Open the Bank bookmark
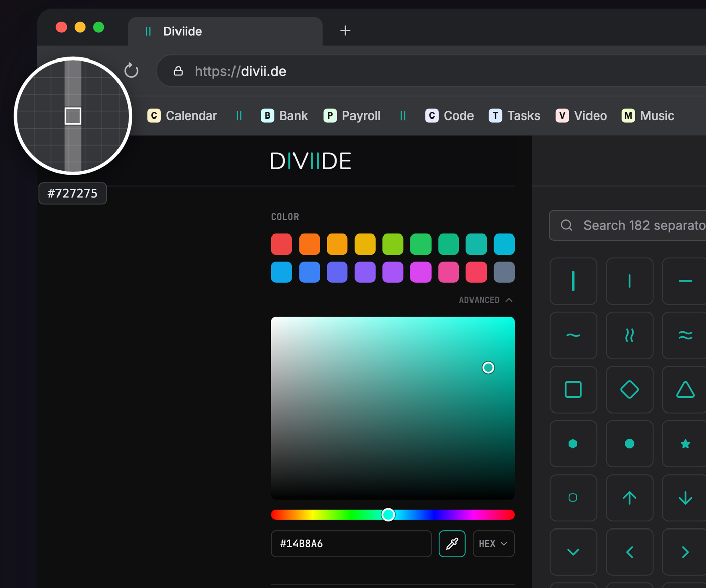This screenshot has height=588, width=706. (284, 116)
